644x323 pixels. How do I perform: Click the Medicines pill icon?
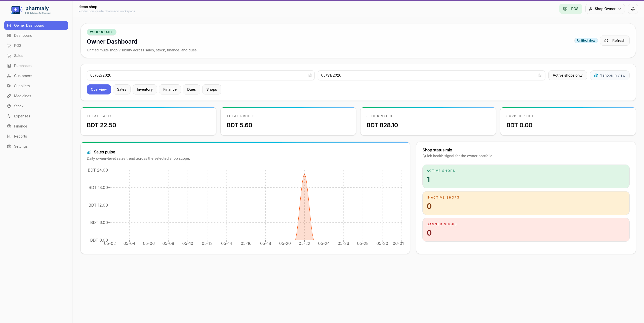point(9,96)
